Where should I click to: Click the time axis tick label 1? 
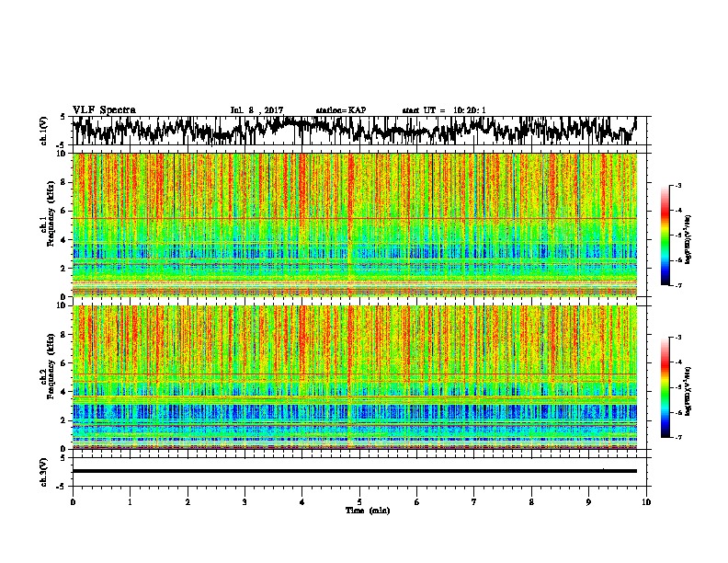[130, 502]
